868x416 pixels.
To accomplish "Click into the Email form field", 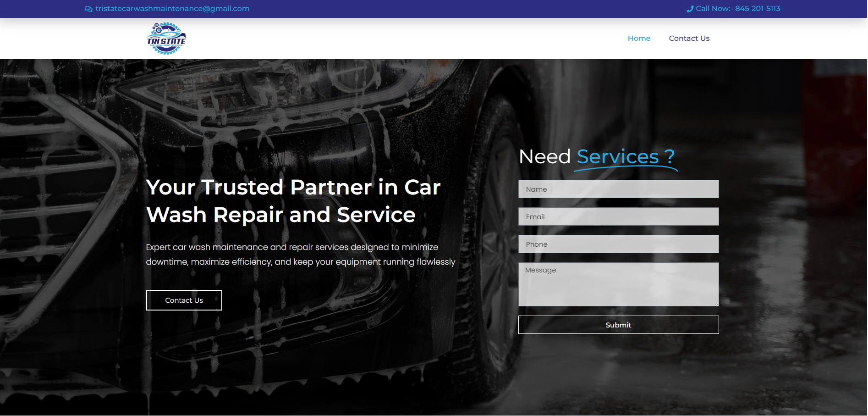I will 618,216.
